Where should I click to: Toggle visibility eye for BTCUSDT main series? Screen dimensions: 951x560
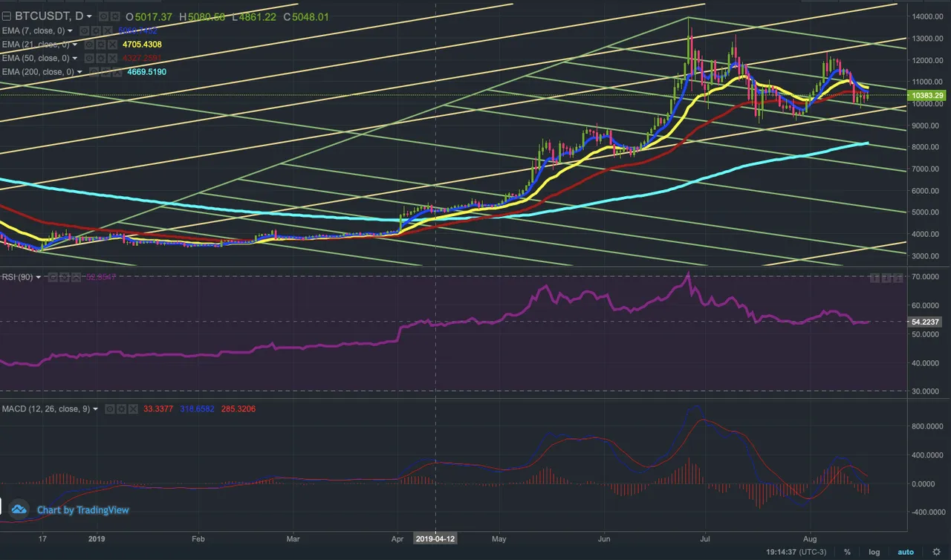pos(103,16)
